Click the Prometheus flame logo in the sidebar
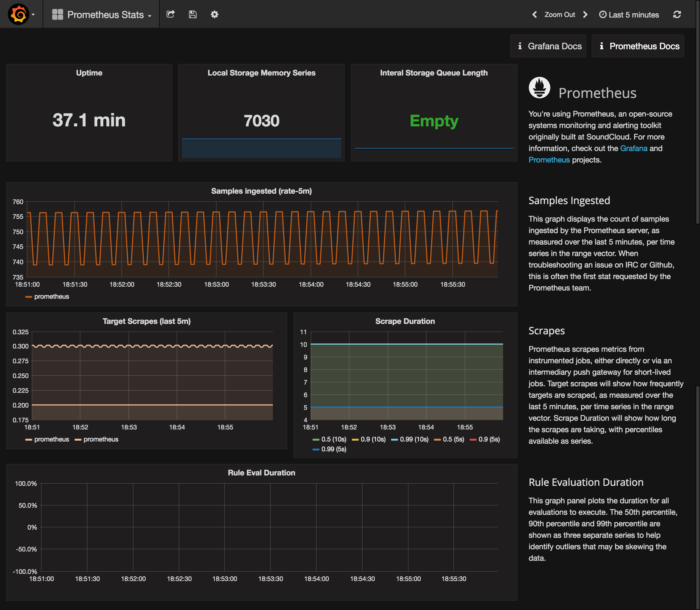Viewport: 700px width, 610px height. pyautogui.click(x=539, y=87)
